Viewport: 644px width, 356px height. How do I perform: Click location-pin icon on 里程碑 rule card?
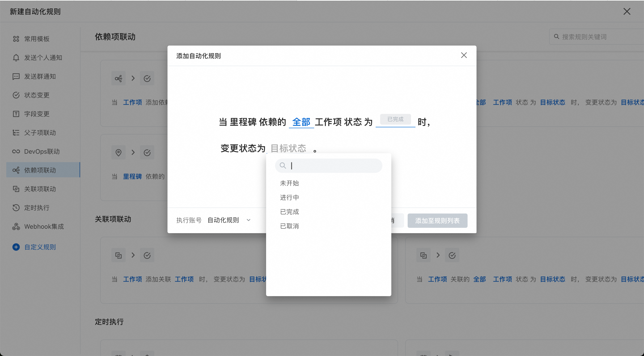point(119,152)
